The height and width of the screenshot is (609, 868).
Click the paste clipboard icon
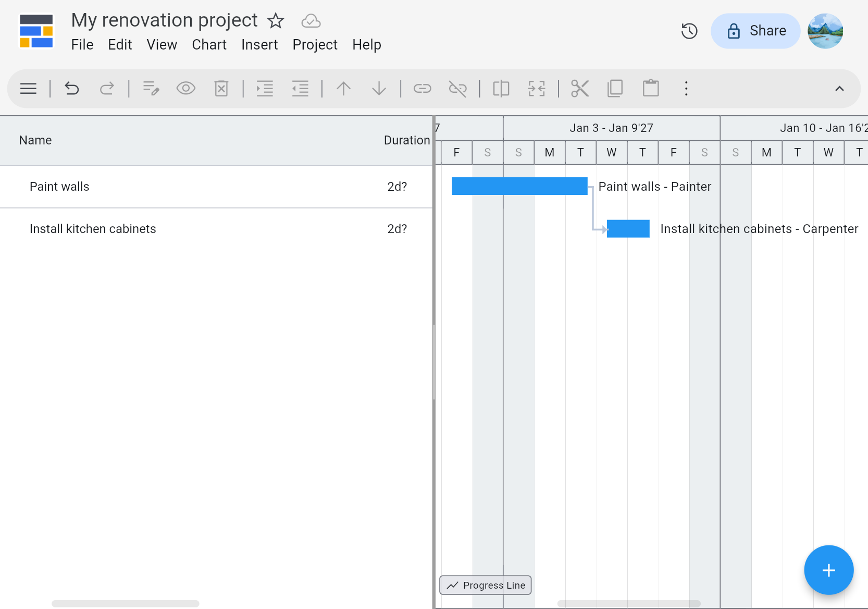pyautogui.click(x=651, y=89)
